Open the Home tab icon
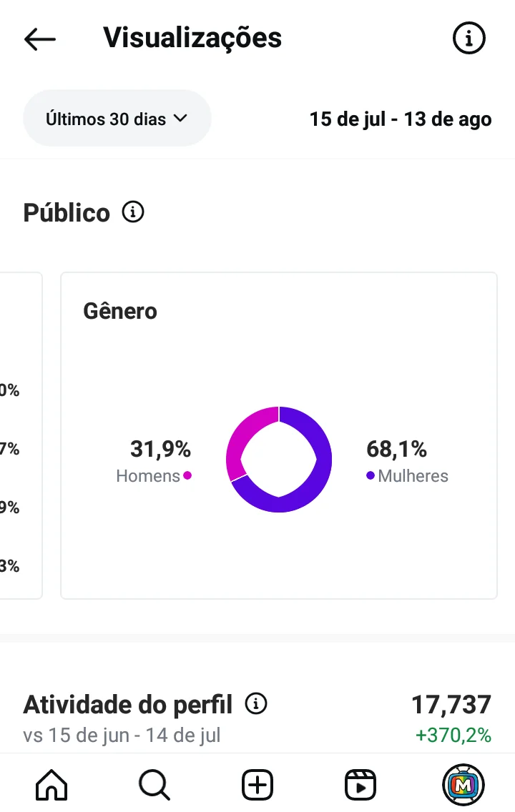This screenshot has width=515, height=812. pyautogui.click(x=51, y=785)
